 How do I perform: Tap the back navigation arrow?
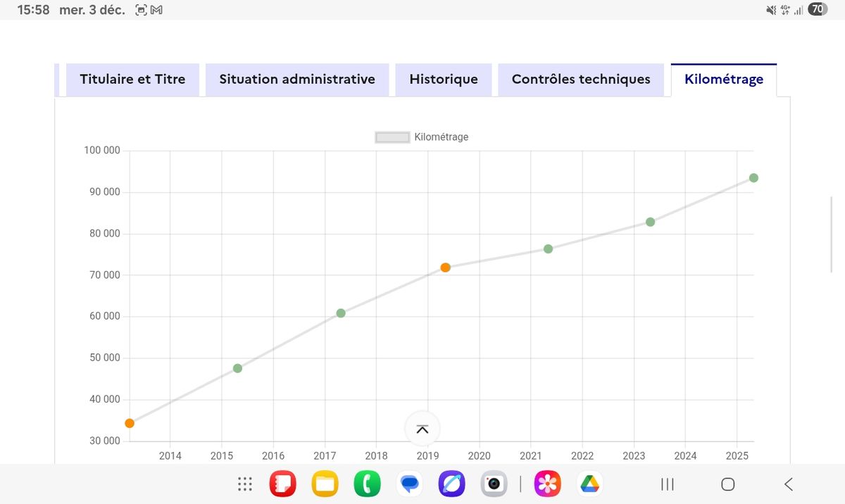(789, 484)
